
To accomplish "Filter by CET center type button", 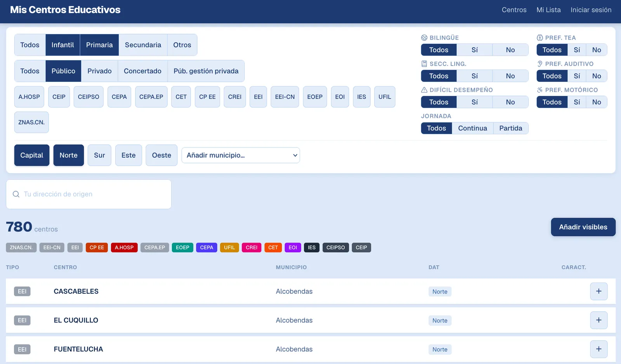I will pyautogui.click(x=181, y=97).
